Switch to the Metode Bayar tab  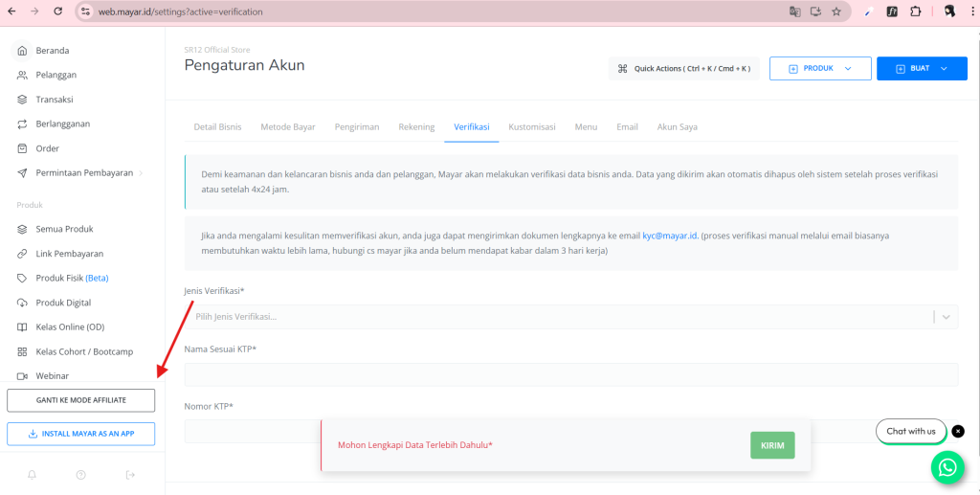(287, 126)
